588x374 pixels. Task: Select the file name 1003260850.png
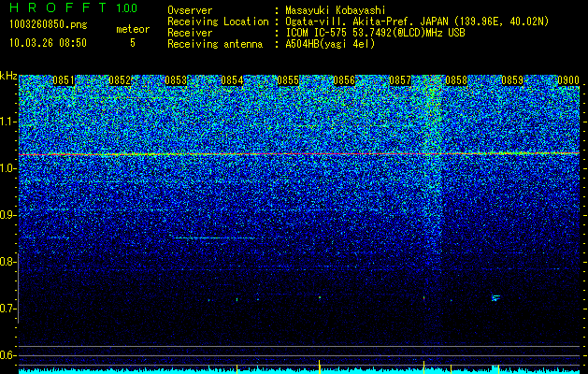[49, 24]
